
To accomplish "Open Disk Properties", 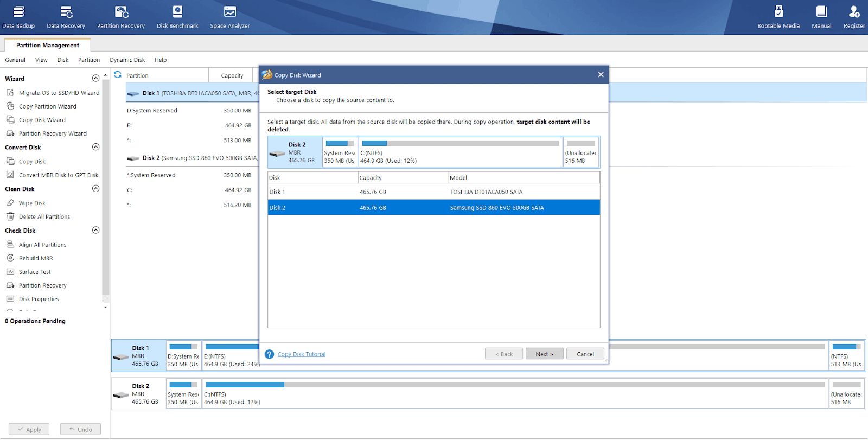I will (33, 299).
